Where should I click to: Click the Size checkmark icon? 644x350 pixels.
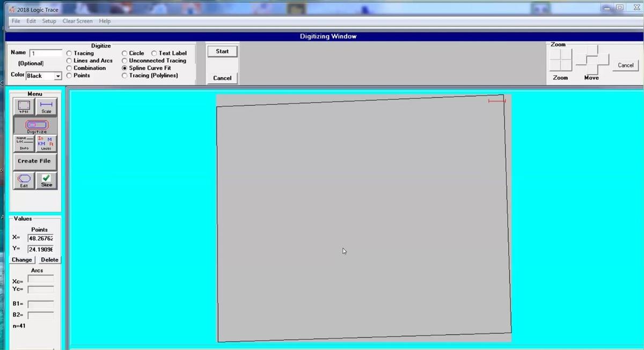(46, 181)
